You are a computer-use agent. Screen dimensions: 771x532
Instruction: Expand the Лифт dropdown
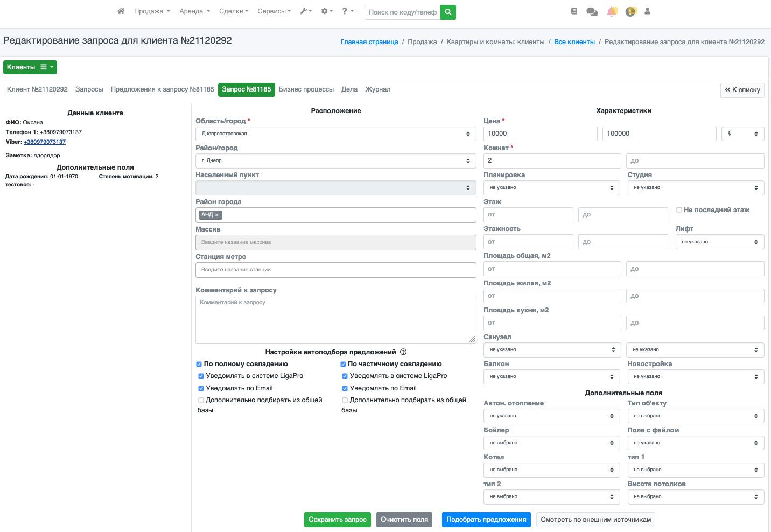719,242
